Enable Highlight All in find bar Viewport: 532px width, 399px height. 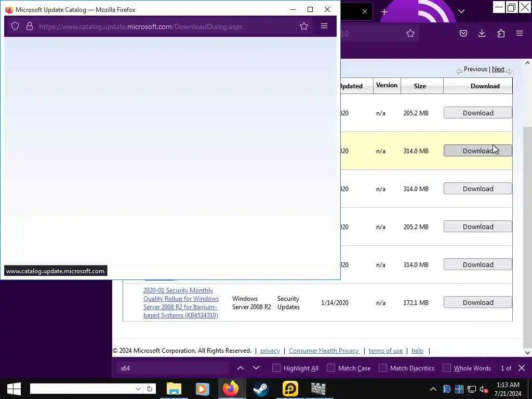276,368
